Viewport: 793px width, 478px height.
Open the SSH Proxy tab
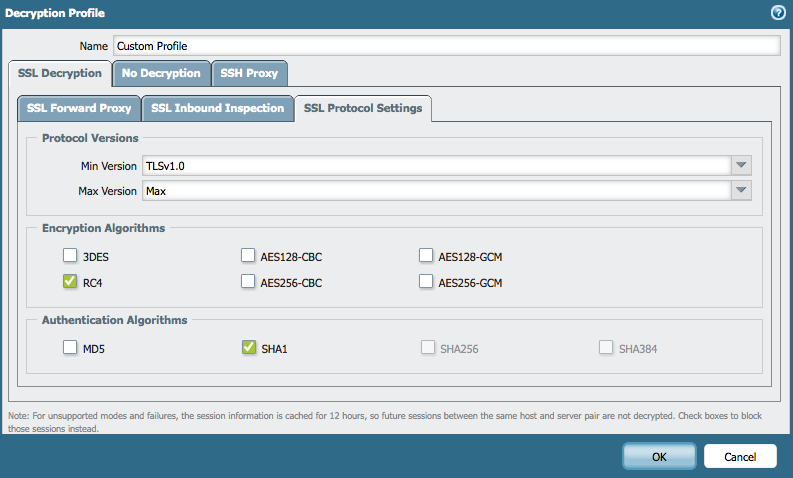[250, 73]
